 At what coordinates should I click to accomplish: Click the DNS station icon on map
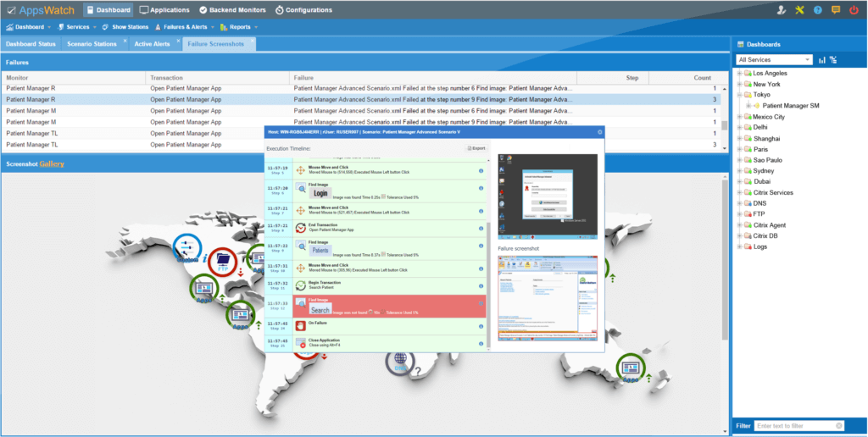[400, 362]
